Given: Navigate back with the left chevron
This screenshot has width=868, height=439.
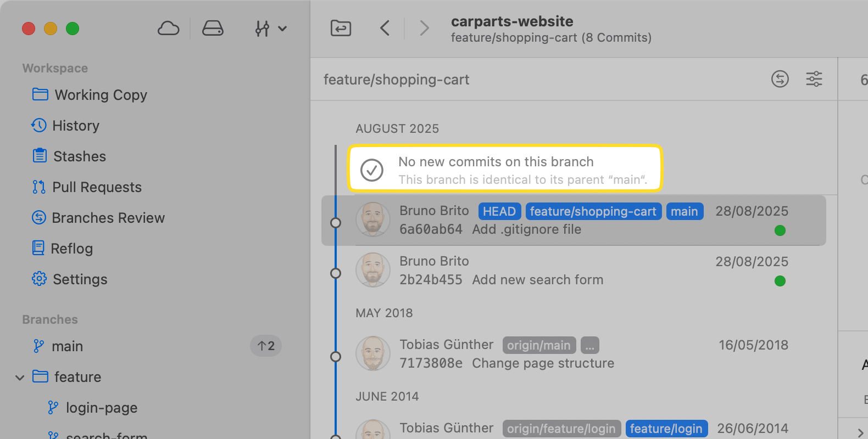Looking at the screenshot, I should pos(385,28).
